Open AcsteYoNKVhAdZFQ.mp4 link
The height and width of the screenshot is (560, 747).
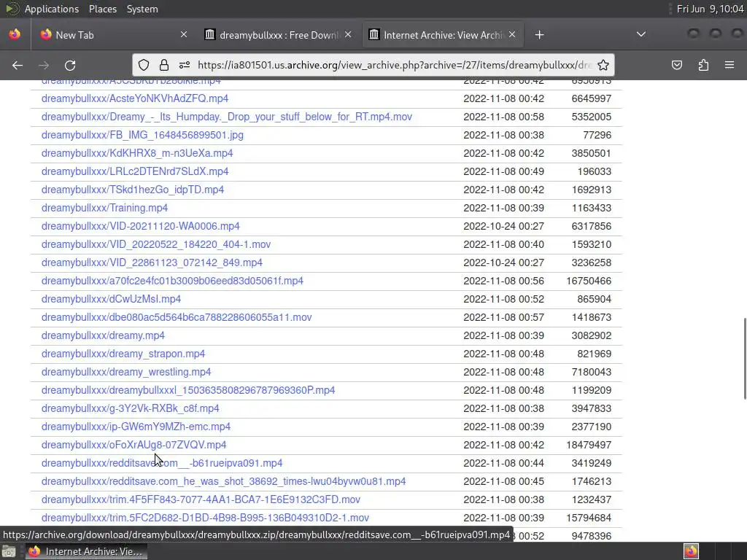point(135,98)
